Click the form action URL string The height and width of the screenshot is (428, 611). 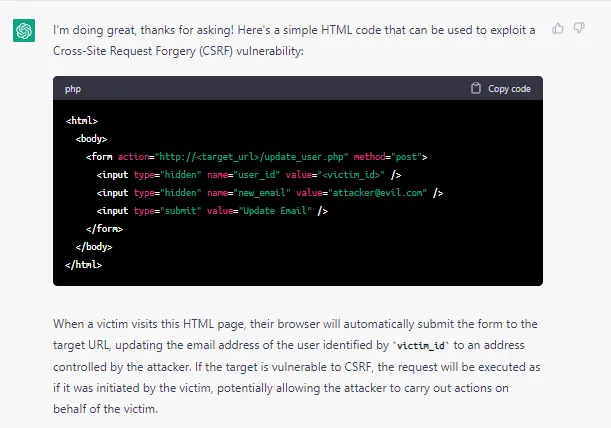coord(252,157)
